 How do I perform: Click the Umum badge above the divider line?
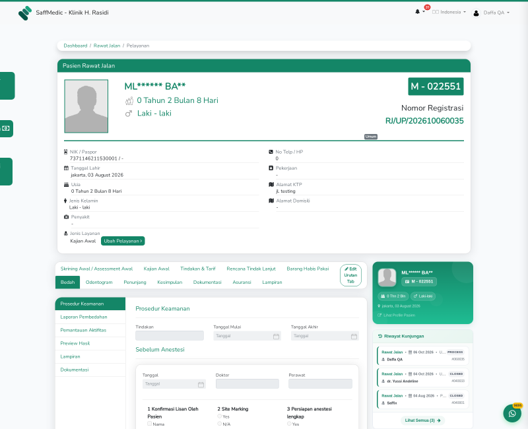[371, 136]
